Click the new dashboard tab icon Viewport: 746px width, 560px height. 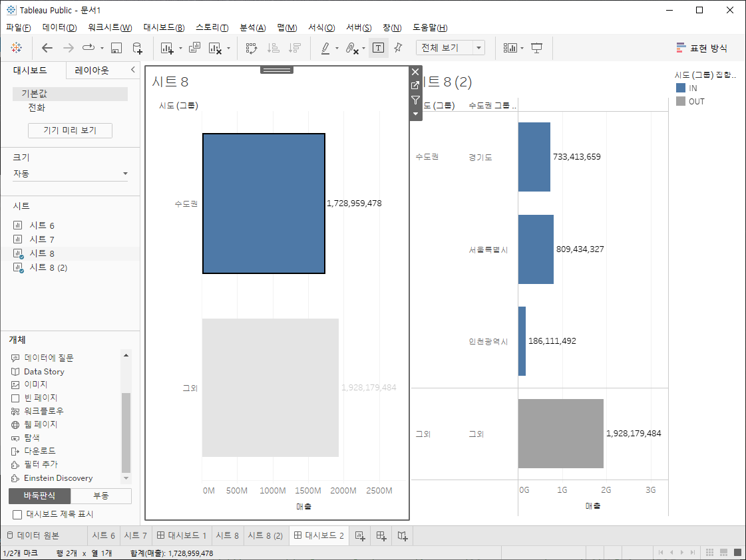click(x=381, y=536)
